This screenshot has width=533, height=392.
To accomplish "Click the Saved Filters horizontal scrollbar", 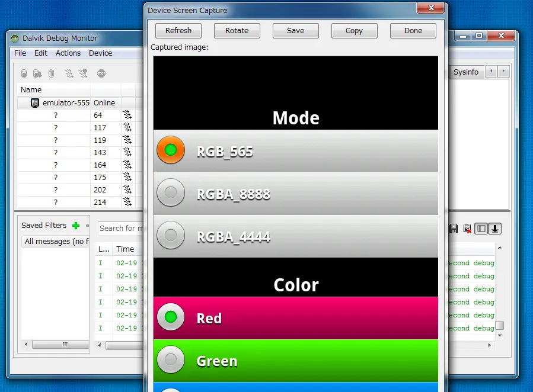I will [56, 344].
